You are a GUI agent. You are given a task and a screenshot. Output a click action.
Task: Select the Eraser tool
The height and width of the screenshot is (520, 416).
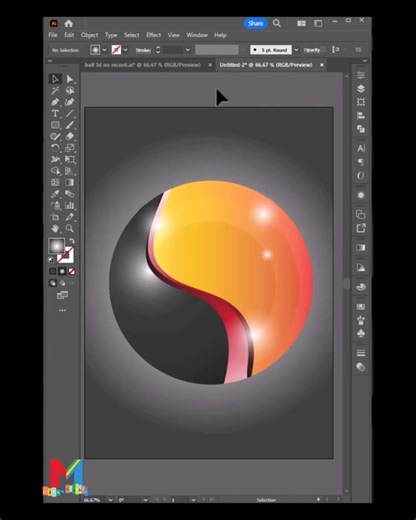point(69,136)
